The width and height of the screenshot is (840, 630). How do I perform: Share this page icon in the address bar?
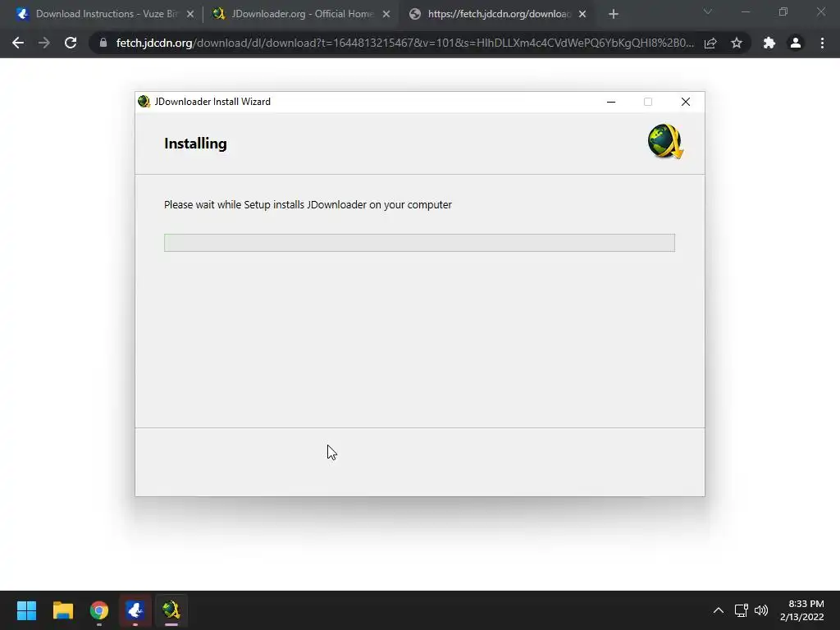[x=710, y=43]
